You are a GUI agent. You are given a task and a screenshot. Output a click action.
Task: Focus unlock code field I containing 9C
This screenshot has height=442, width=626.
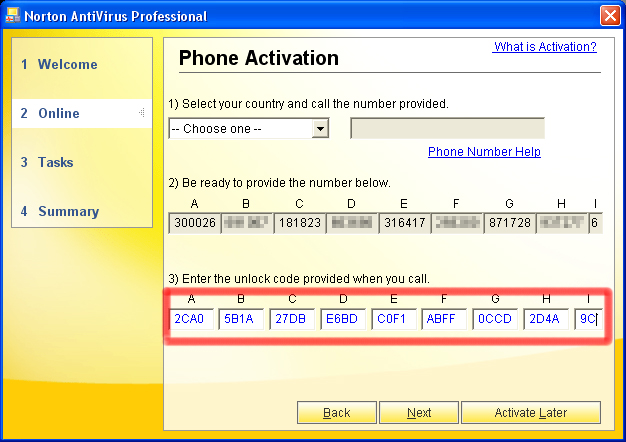tap(588, 320)
